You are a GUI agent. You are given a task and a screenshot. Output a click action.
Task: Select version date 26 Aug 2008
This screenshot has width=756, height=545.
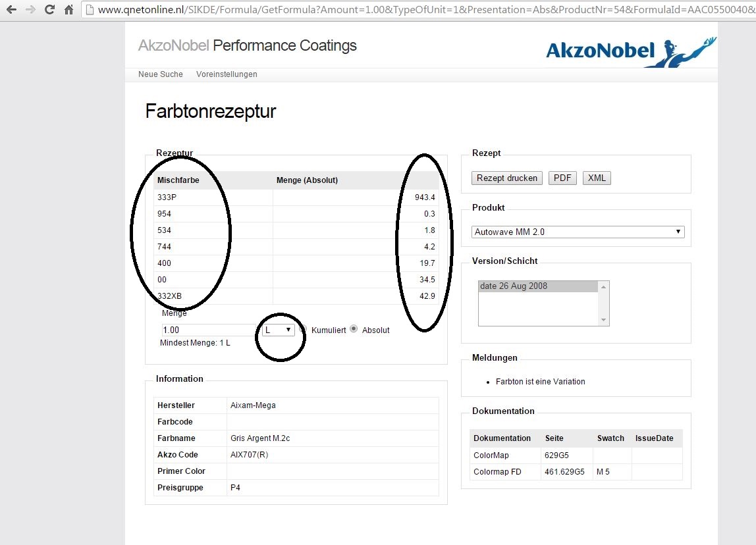point(538,286)
